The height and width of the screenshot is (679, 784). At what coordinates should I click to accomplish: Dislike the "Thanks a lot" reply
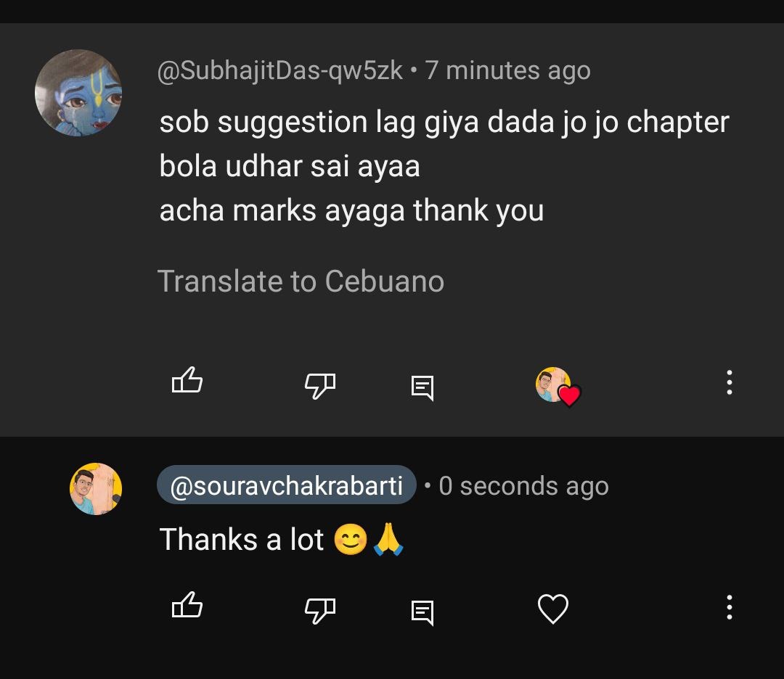tap(319, 610)
